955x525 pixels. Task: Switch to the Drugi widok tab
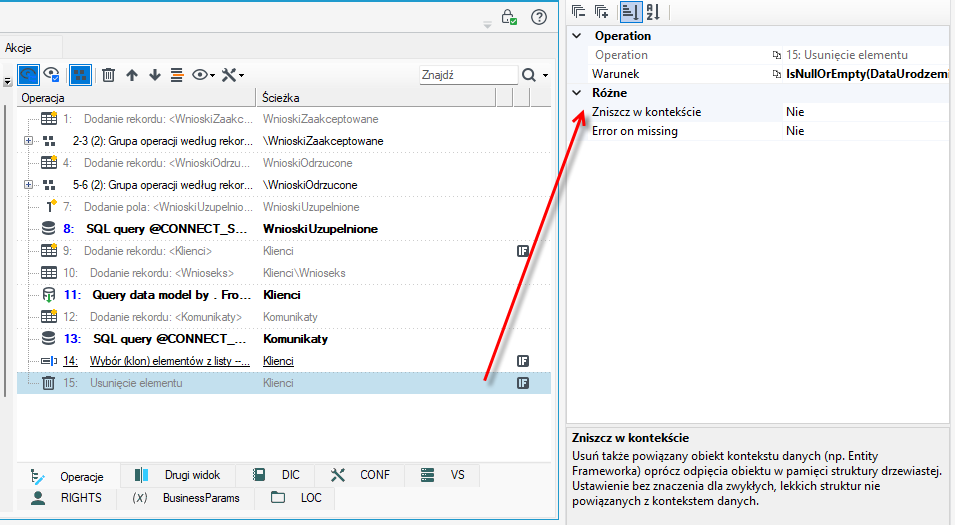pos(177,475)
